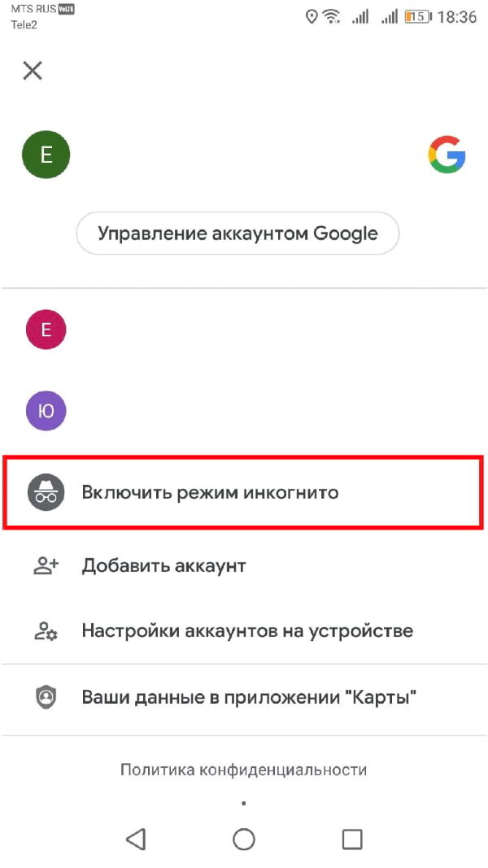The image size is (488, 868).
Task: Dismiss the panel with the X button
Action: (32, 71)
